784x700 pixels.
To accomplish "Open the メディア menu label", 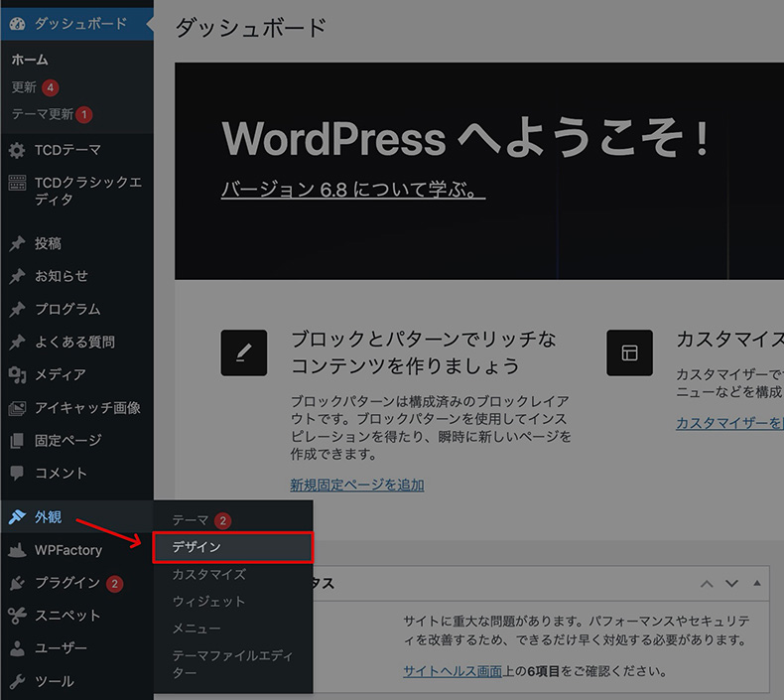I will (x=61, y=374).
